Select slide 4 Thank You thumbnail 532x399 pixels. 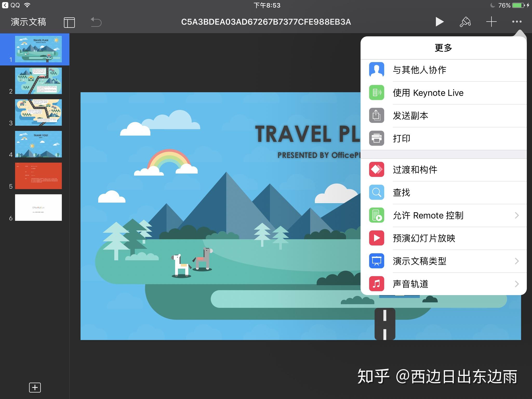[x=38, y=144]
